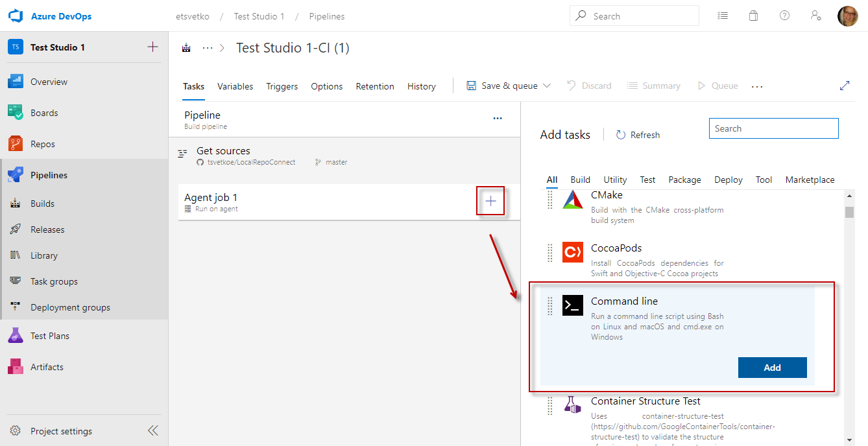Switch to the History tab

click(x=422, y=86)
